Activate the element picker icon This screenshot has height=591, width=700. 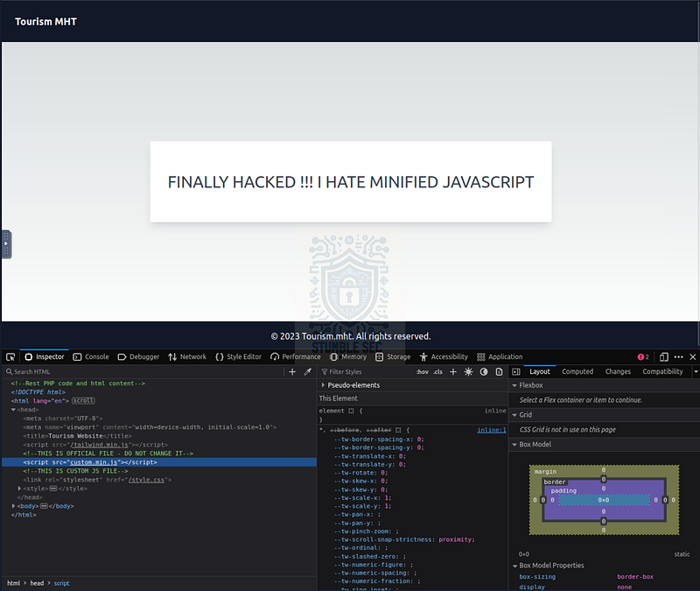(x=10, y=357)
